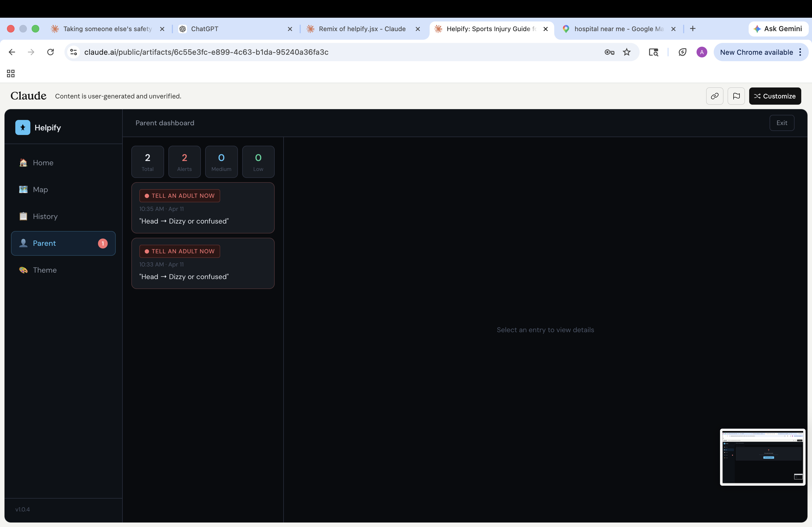Click the copy link icon button

(x=715, y=96)
